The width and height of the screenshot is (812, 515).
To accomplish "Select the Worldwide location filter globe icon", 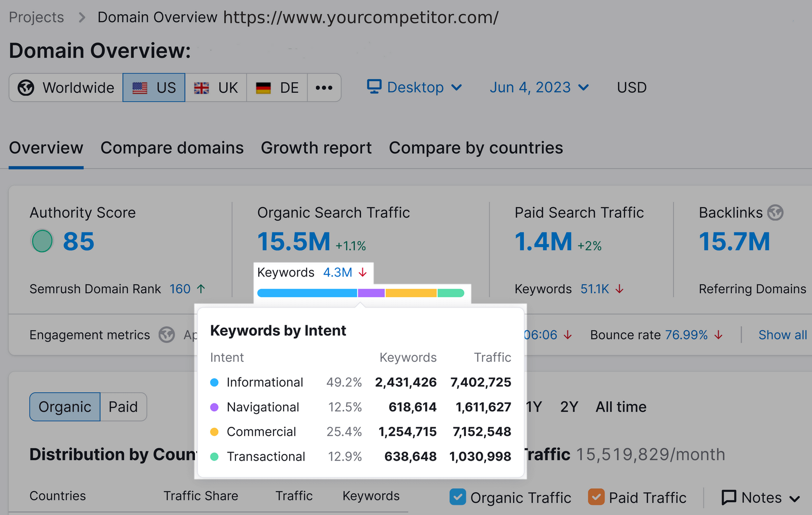I will [x=26, y=87].
